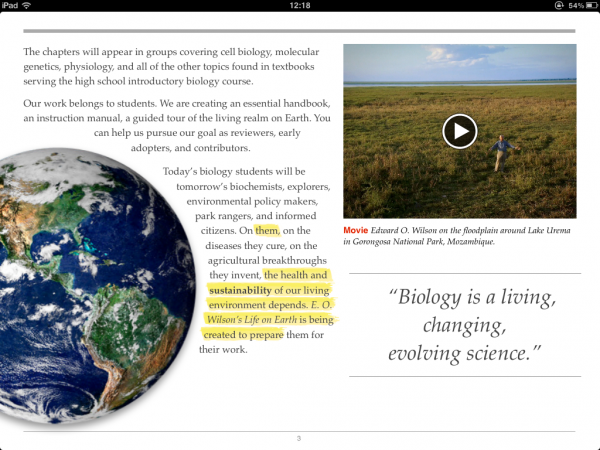This screenshot has width=600, height=450.
Task: Tap the page number 3 at bottom
Action: pos(298,439)
